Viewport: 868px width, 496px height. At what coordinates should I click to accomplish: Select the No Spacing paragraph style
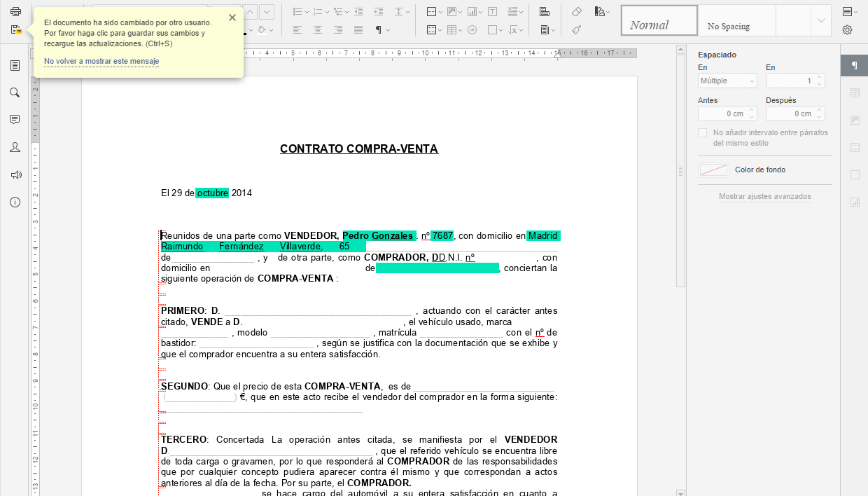tap(737, 20)
